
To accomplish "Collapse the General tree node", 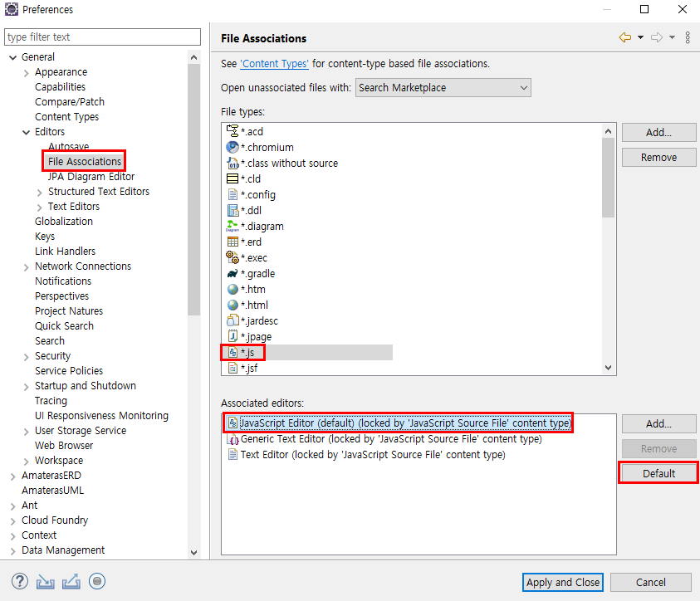I will point(13,57).
